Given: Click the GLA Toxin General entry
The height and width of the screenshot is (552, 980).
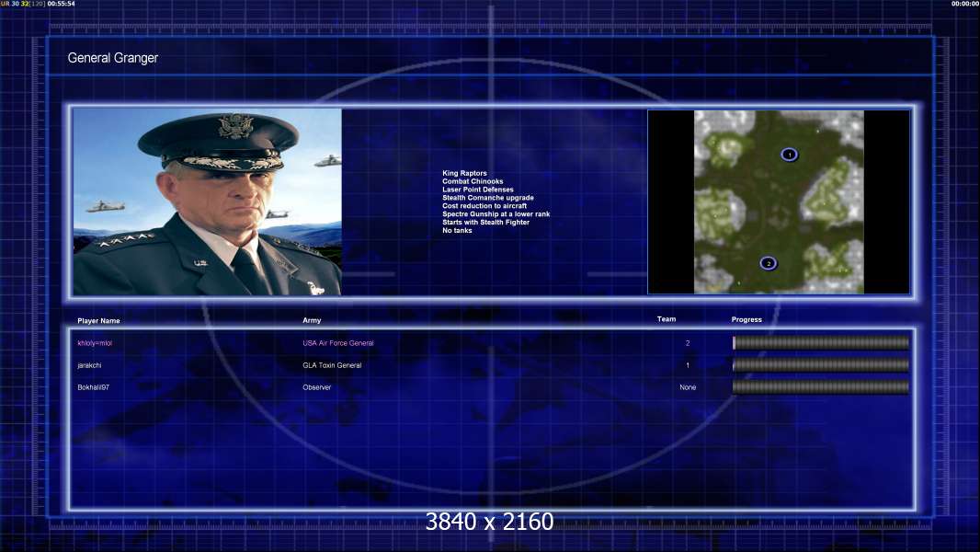Looking at the screenshot, I should 332,365.
